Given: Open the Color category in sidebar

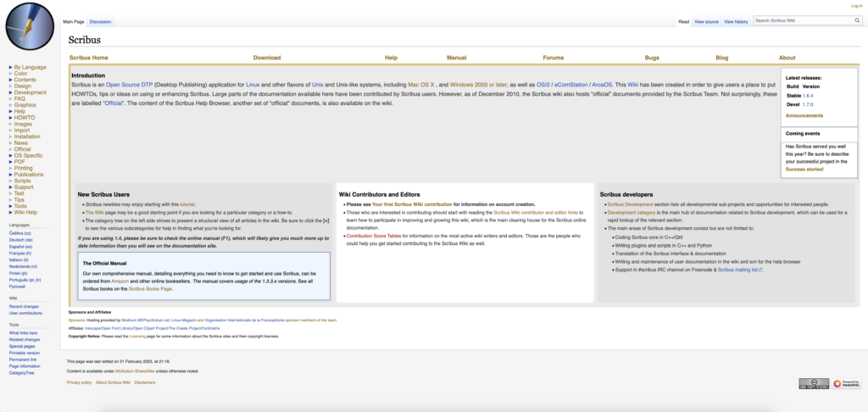Looking at the screenshot, I should point(20,74).
